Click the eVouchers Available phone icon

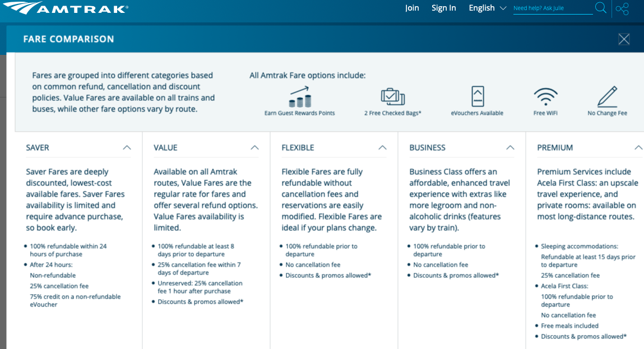[x=477, y=96]
